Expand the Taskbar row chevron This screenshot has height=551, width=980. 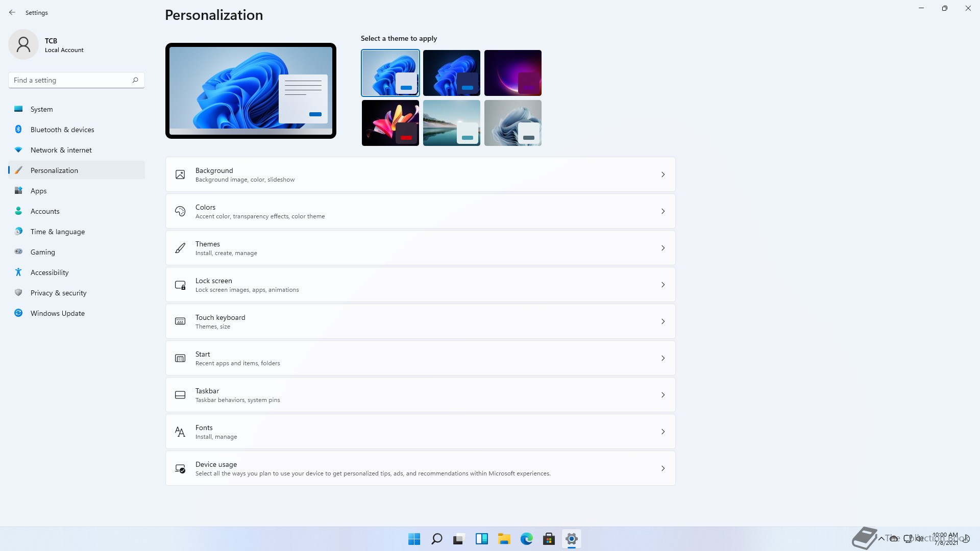[663, 395]
